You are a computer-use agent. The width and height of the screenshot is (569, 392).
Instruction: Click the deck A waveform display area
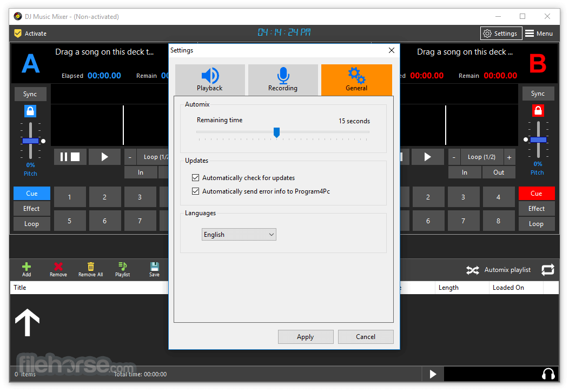pyautogui.click(x=110, y=125)
